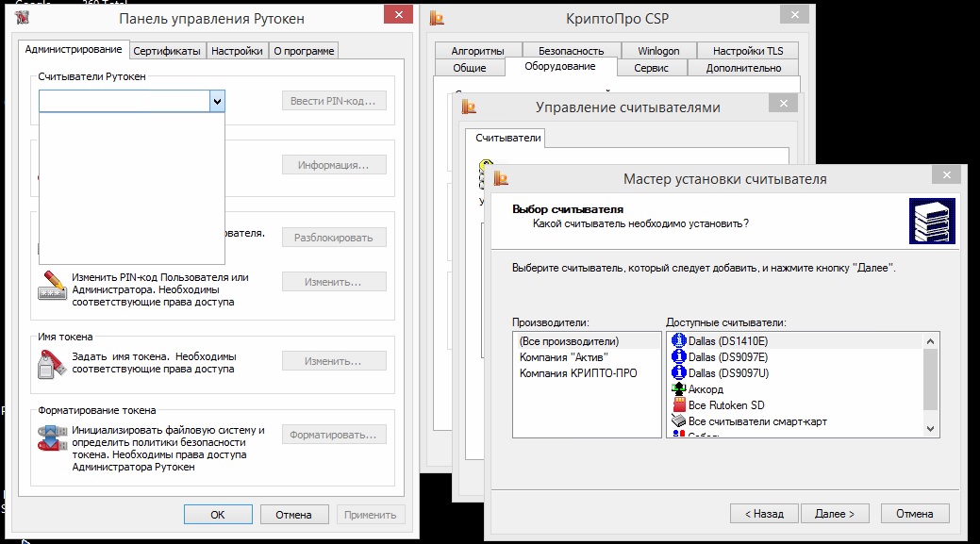Open the Считыватели Рутокен dropdown arrow
The image size is (980, 544).
[x=217, y=101]
